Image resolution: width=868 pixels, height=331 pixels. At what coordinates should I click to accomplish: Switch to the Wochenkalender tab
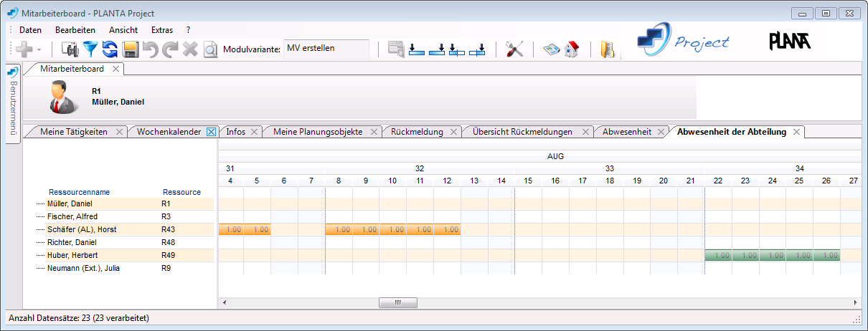tap(169, 132)
